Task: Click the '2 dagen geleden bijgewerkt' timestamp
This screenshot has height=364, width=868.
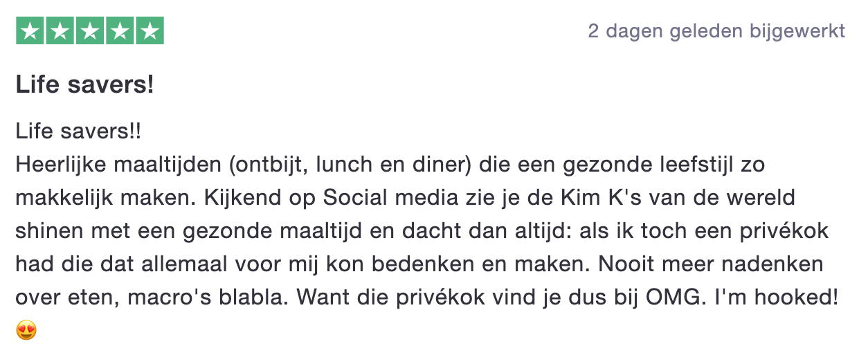Action: (716, 31)
